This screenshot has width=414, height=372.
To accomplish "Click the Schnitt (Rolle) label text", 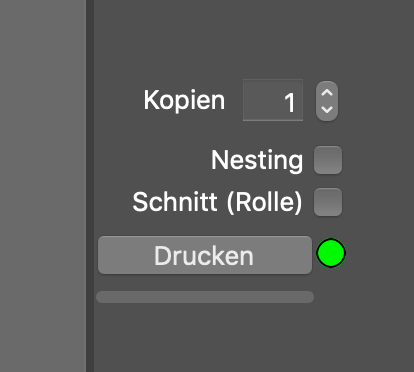I will click(217, 202).
